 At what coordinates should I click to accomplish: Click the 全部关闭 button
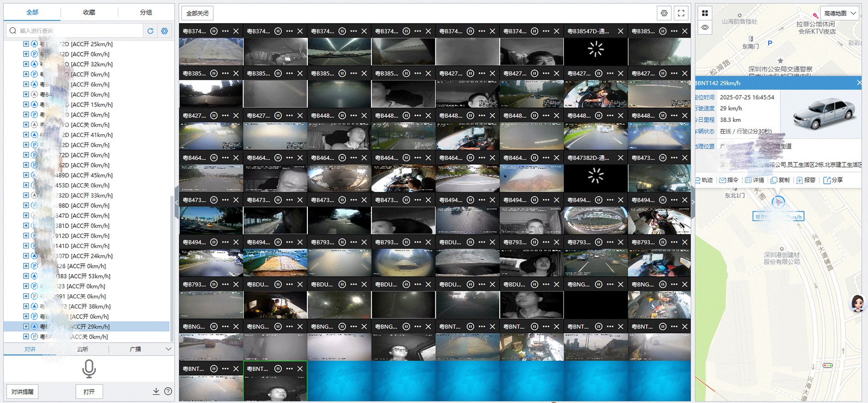197,13
